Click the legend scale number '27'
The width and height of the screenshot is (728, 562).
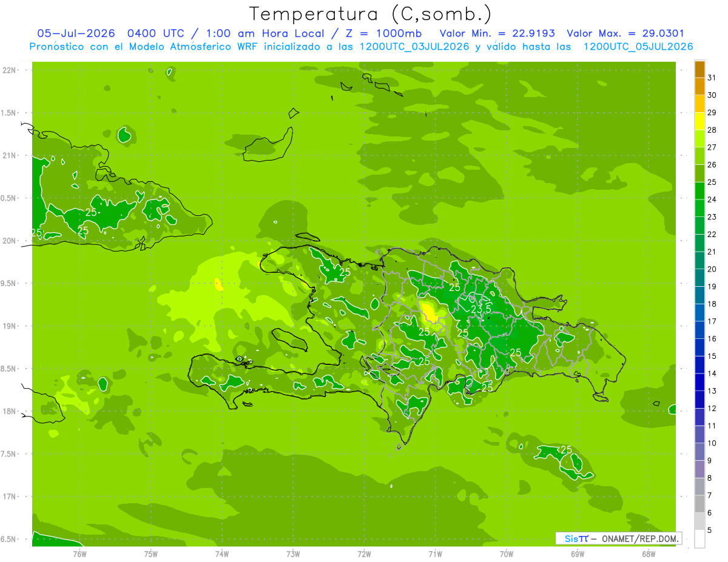(712, 147)
